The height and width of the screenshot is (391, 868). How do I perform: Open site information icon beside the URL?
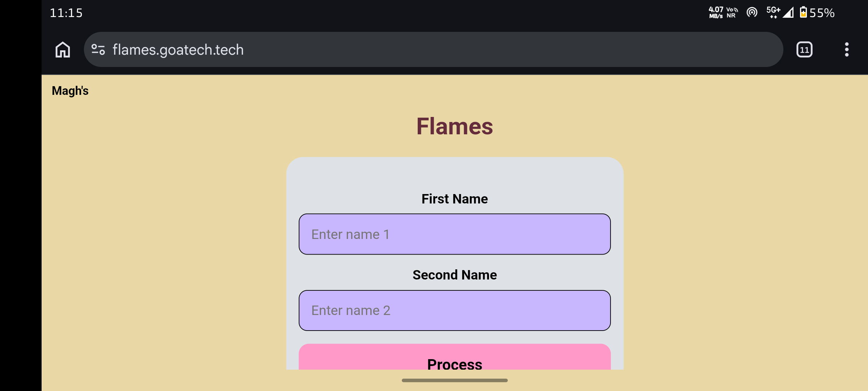[x=98, y=50]
